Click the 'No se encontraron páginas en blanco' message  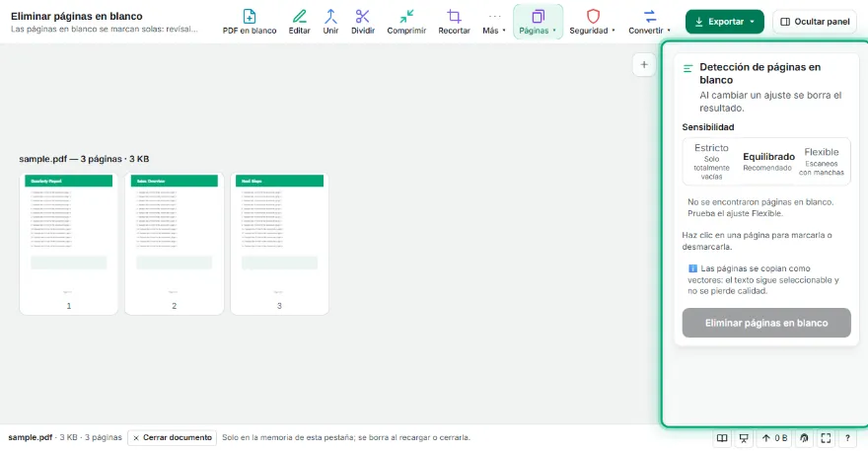[x=760, y=208]
